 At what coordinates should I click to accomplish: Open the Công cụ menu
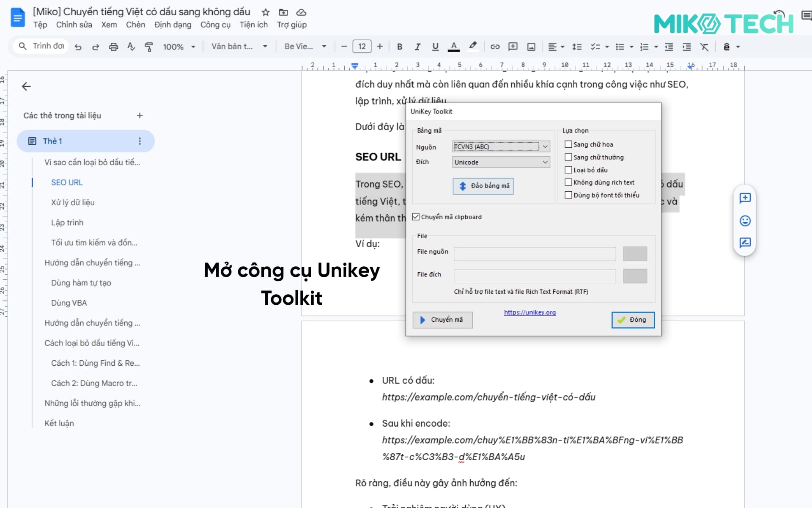click(215, 25)
